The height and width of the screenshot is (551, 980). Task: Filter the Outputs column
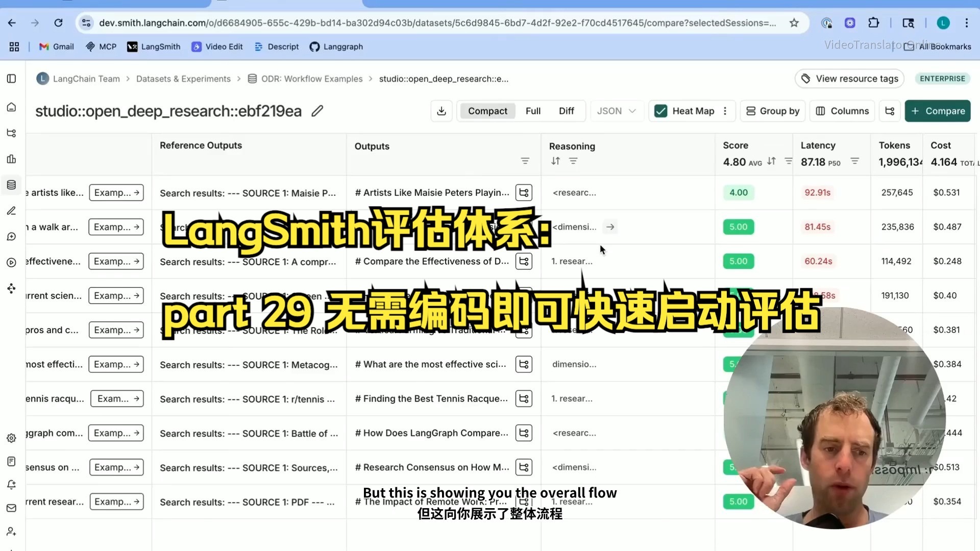pos(525,161)
